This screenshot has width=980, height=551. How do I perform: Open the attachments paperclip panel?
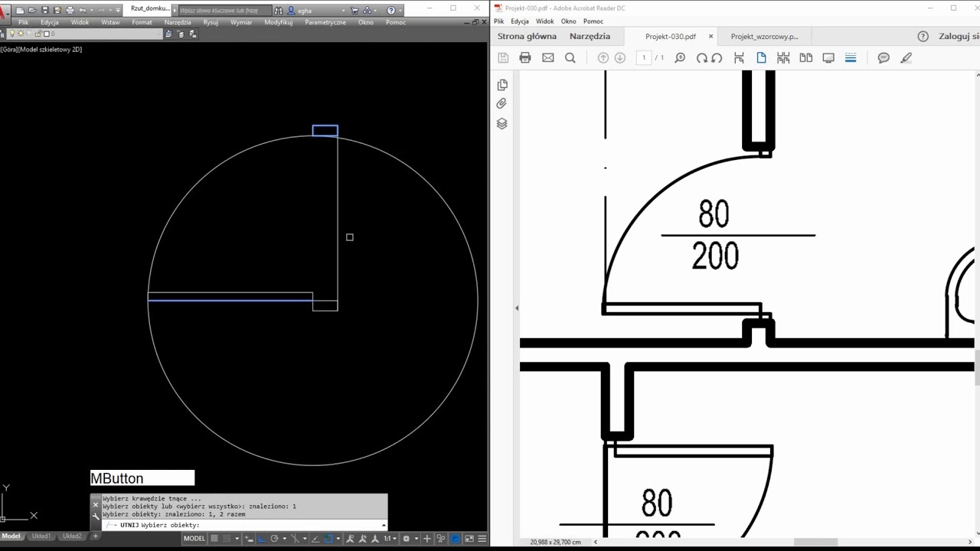pos(502,103)
